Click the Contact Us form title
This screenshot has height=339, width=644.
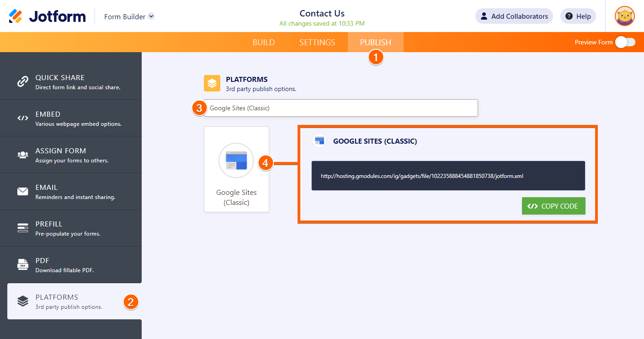(x=322, y=13)
